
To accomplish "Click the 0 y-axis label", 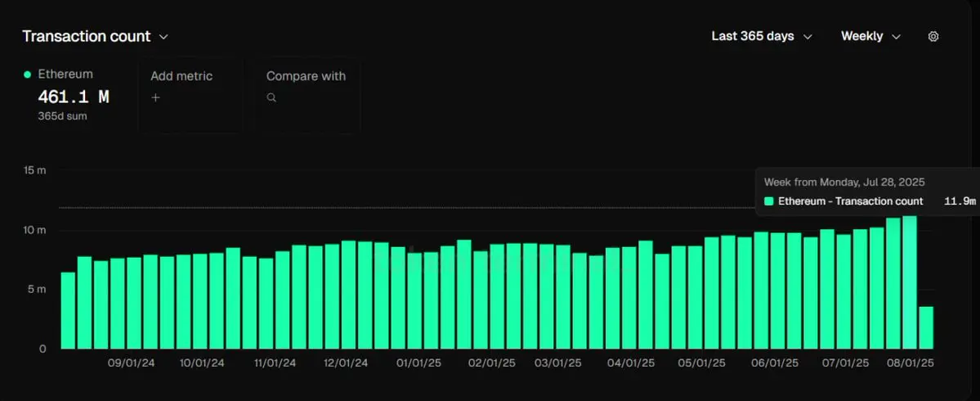I will pos(43,349).
